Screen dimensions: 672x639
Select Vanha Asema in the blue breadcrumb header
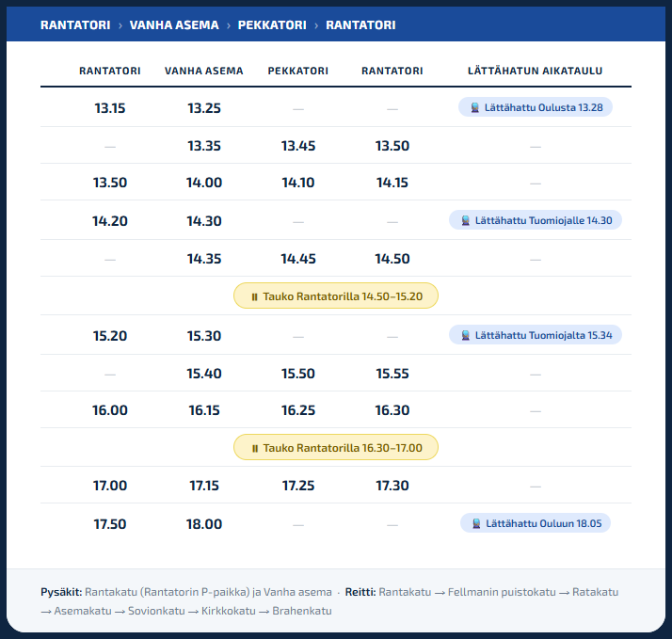(174, 24)
